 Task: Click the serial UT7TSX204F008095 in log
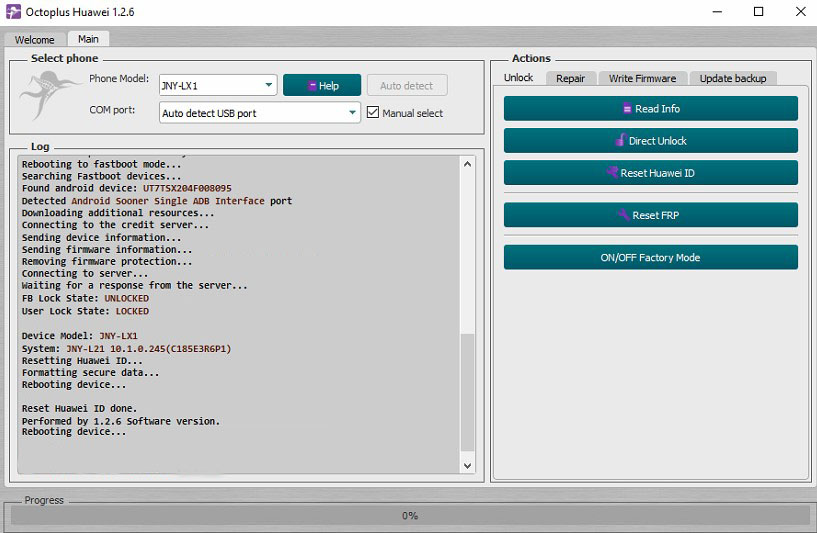click(x=187, y=188)
